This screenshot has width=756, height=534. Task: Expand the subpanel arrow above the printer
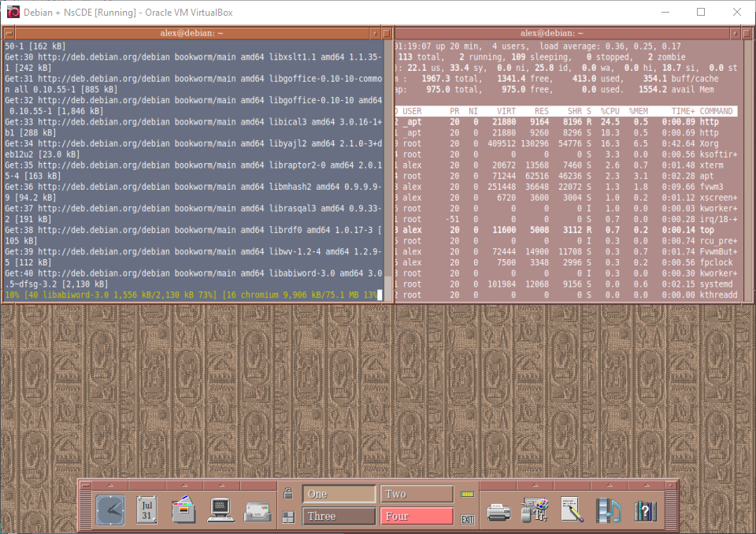[498, 485]
